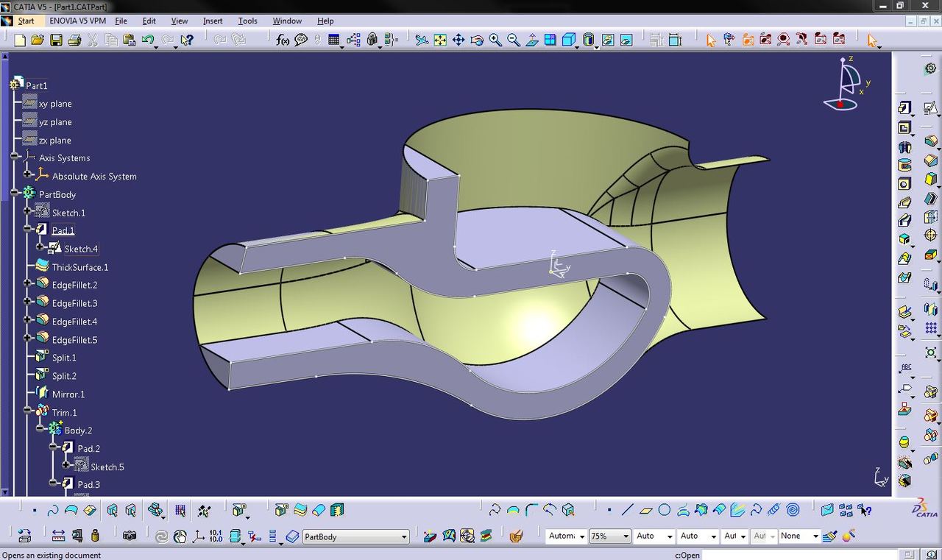942x560 pixels.
Task: Select Mirror.1 in the tree
Action: tap(68, 394)
